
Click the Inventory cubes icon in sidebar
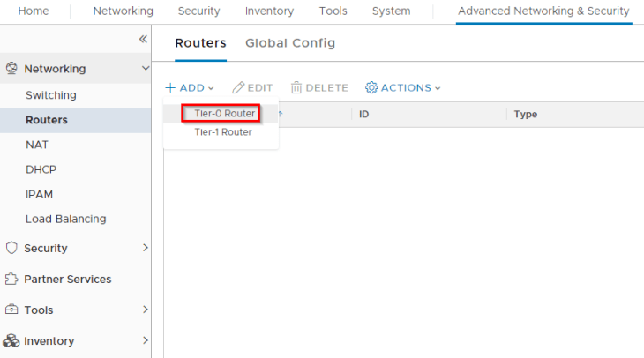[x=11, y=341]
